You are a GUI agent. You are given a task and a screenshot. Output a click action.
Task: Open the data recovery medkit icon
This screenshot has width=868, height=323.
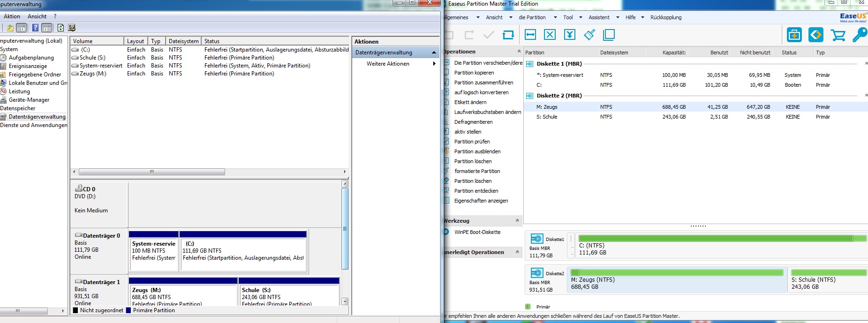794,35
